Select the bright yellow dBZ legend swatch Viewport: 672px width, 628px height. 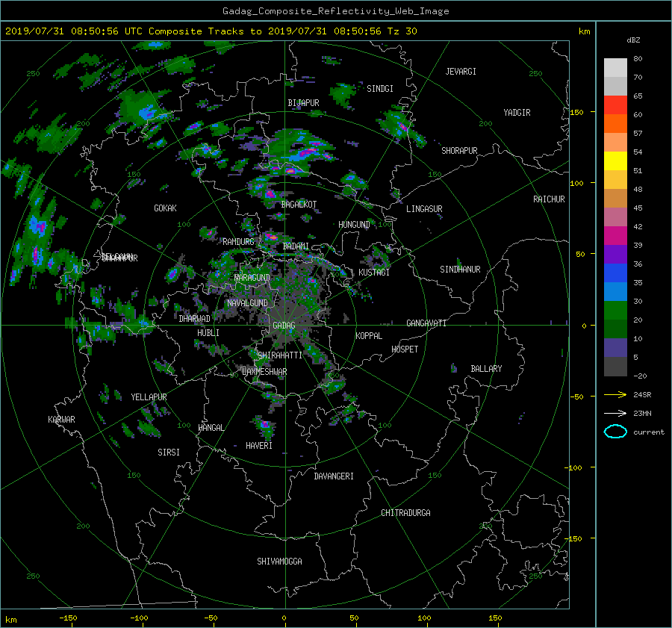tap(615, 161)
